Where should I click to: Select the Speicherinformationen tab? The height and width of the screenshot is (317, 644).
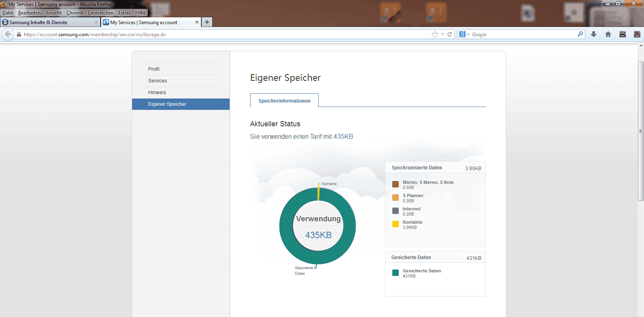[x=284, y=101]
